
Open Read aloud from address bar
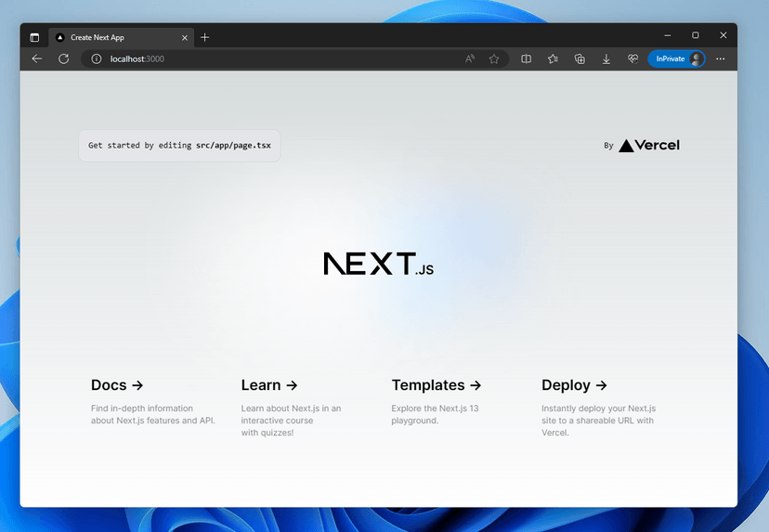pyautogui.click(x=469, y=58)
